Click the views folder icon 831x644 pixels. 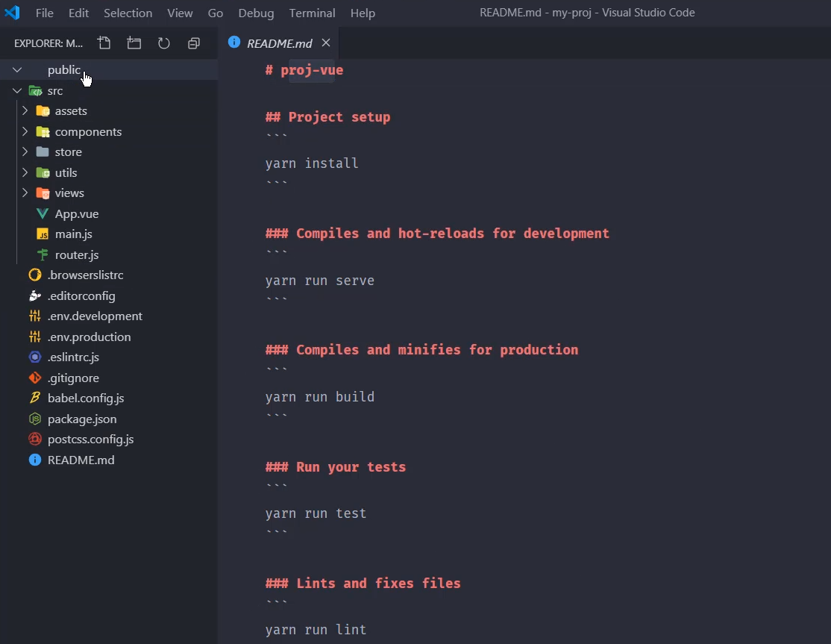point(43,193)
